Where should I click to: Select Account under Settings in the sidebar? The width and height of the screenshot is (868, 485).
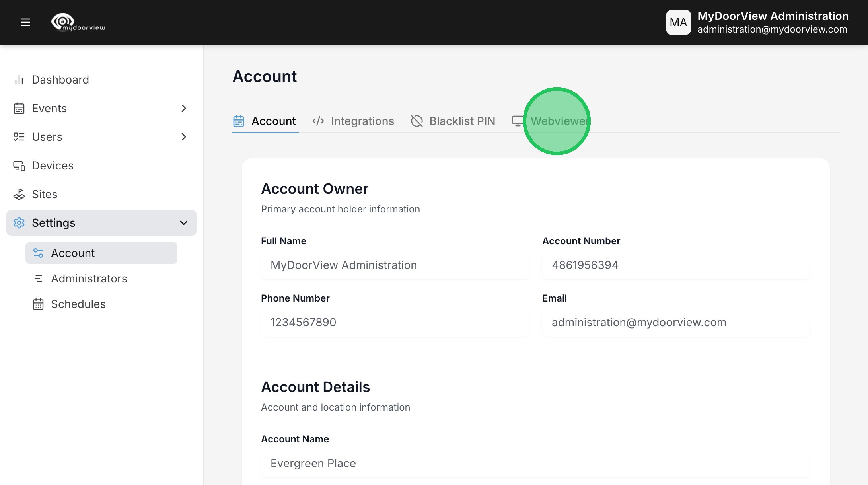(x=73, y=253)
